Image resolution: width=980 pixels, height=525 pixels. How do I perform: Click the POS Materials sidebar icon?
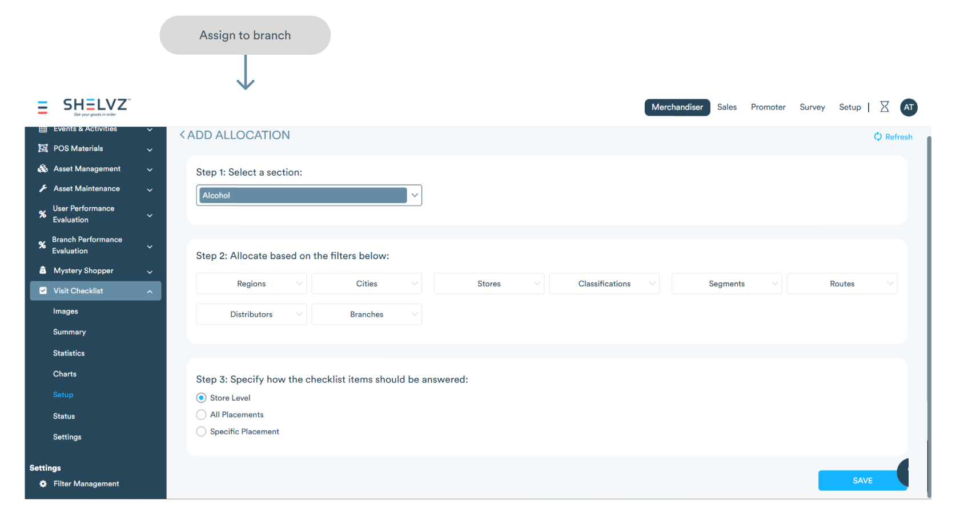tap(43, 148)
